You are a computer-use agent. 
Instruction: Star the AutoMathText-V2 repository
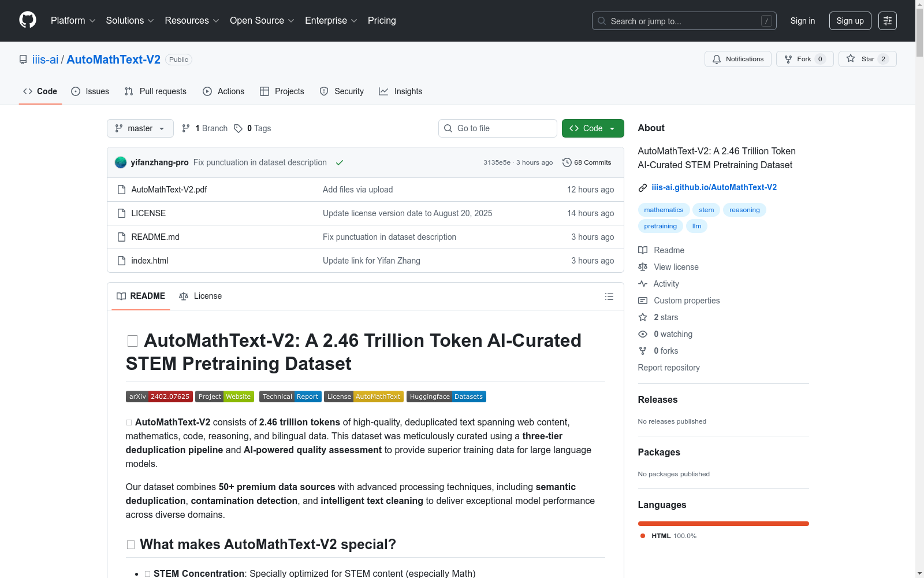[x=867, y=59]
